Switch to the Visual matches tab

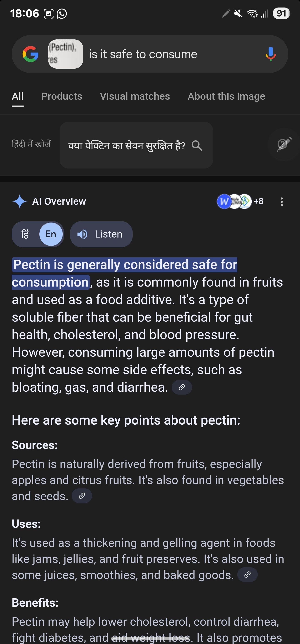(x=135, y=96)
